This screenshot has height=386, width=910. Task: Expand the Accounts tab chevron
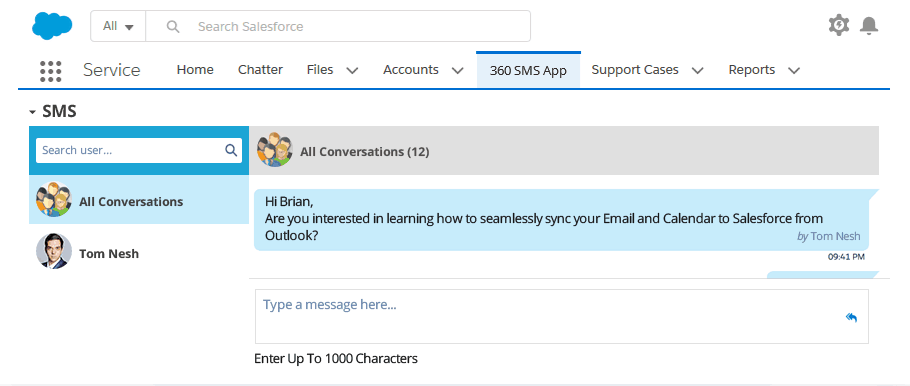click(x=457, y=71)
